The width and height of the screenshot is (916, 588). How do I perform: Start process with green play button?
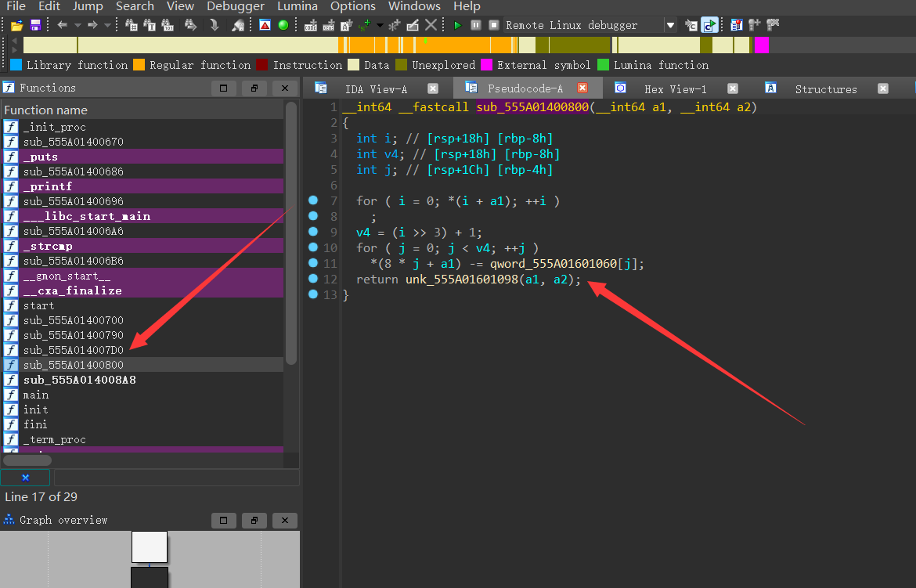(458, 25)
